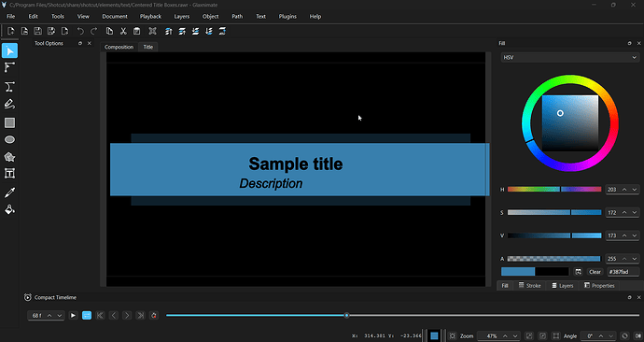Click the Paste clipboard icon
Viewport: 644px width, 342px height.
[137, 31]
